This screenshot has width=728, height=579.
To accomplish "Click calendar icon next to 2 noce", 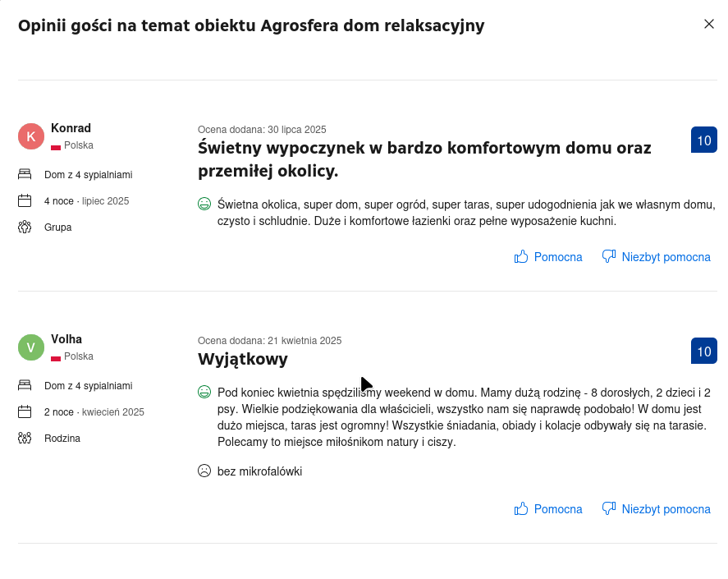I will (25, 412).
